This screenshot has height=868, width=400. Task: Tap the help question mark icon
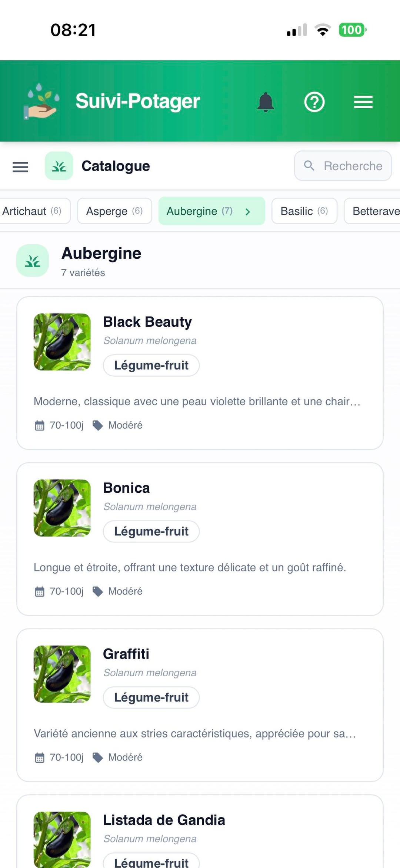314,102
